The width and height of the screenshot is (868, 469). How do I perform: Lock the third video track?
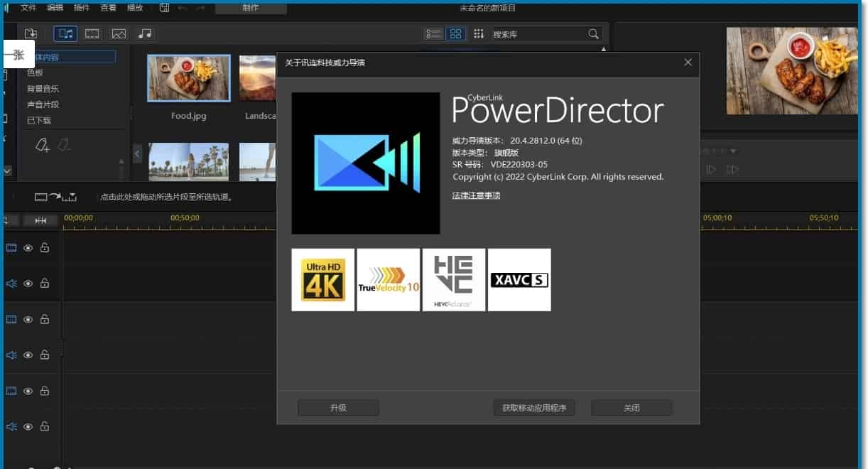point(45,391)
